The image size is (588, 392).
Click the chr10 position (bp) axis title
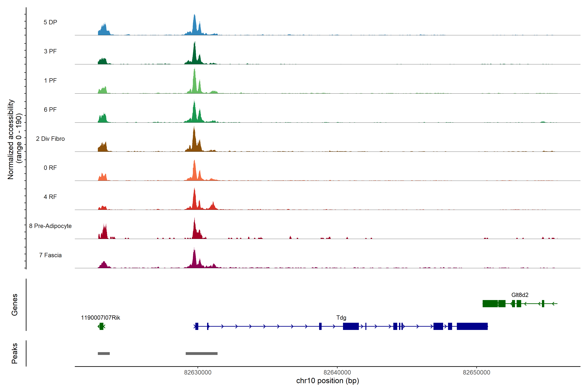pyautogui.click(x=327, y=381)
